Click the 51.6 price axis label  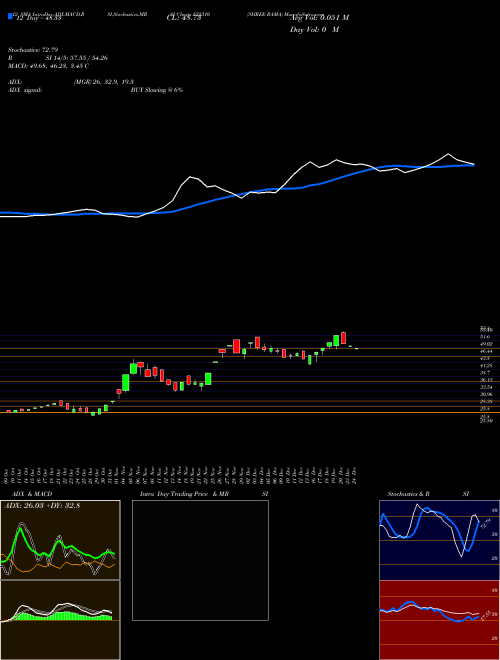click(485, 337)
